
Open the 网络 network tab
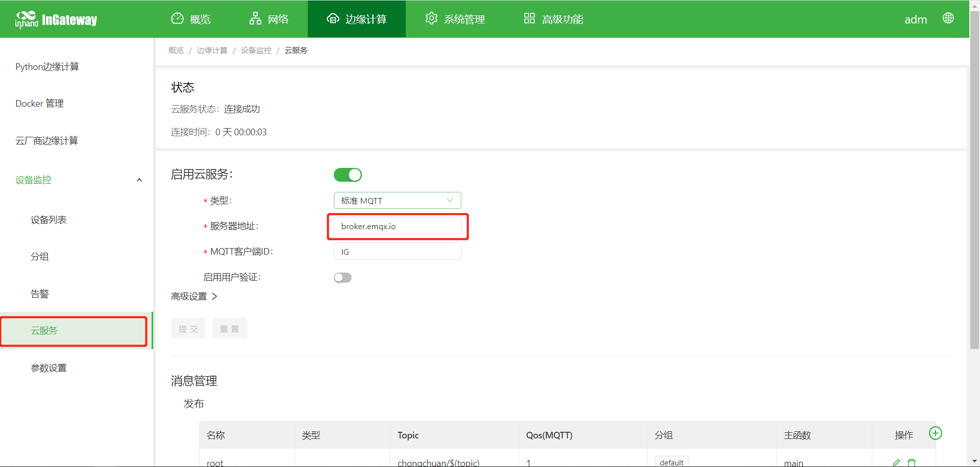(269, 19)
